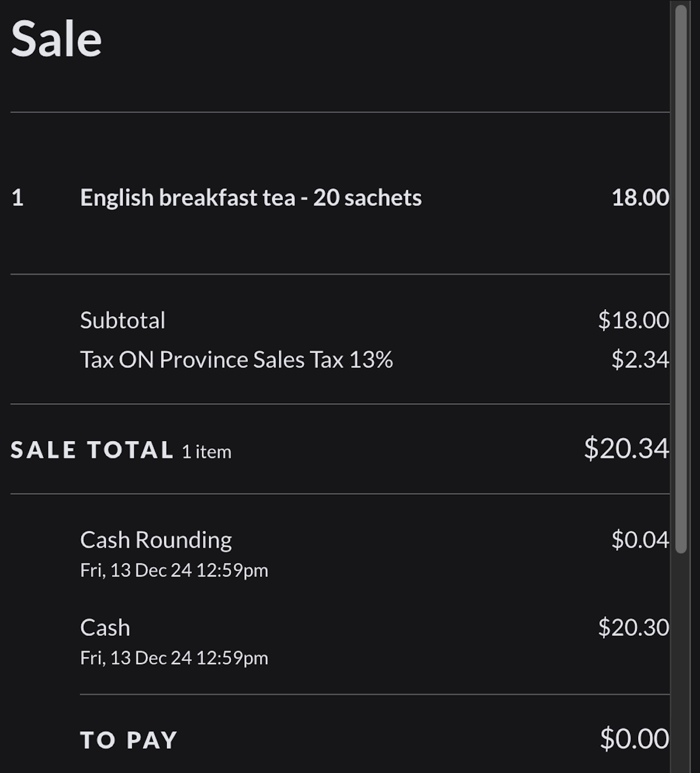Click the vertical scrollbar thumb
The width and height of the screenshot is (700, 773).
coord(681,279)
